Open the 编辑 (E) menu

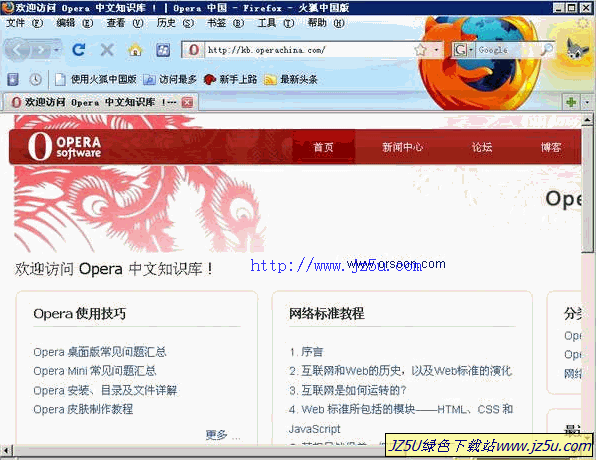(x=74, y=23)
